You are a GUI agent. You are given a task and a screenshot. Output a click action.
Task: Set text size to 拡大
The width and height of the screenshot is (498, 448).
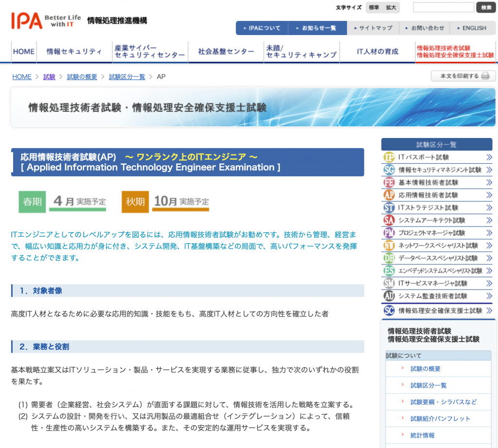[x=391, y=7]
